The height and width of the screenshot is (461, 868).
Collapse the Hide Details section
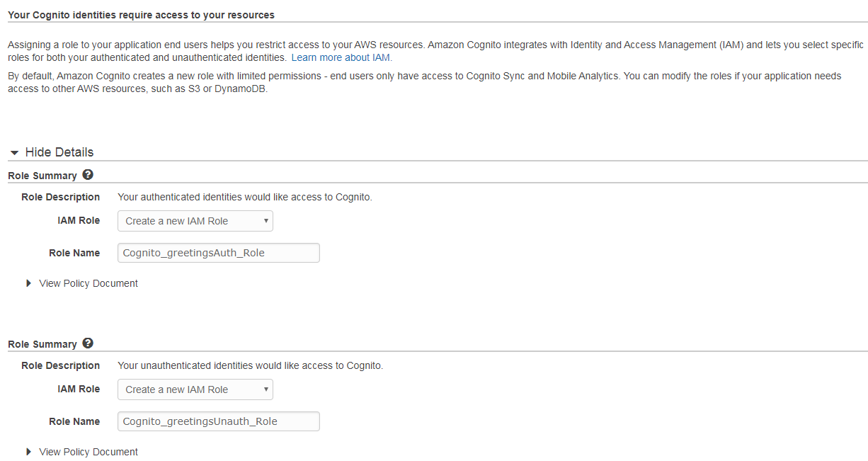[x=52, y=152]
